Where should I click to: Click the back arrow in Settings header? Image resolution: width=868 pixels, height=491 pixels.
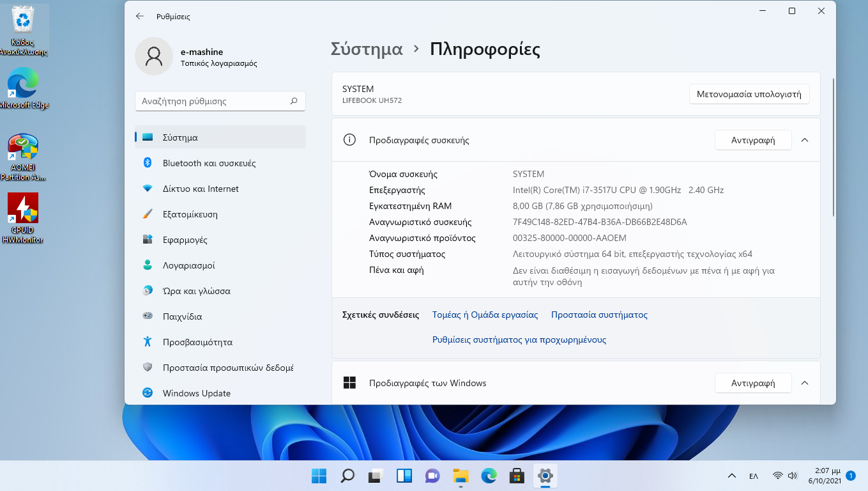(140, 16)
